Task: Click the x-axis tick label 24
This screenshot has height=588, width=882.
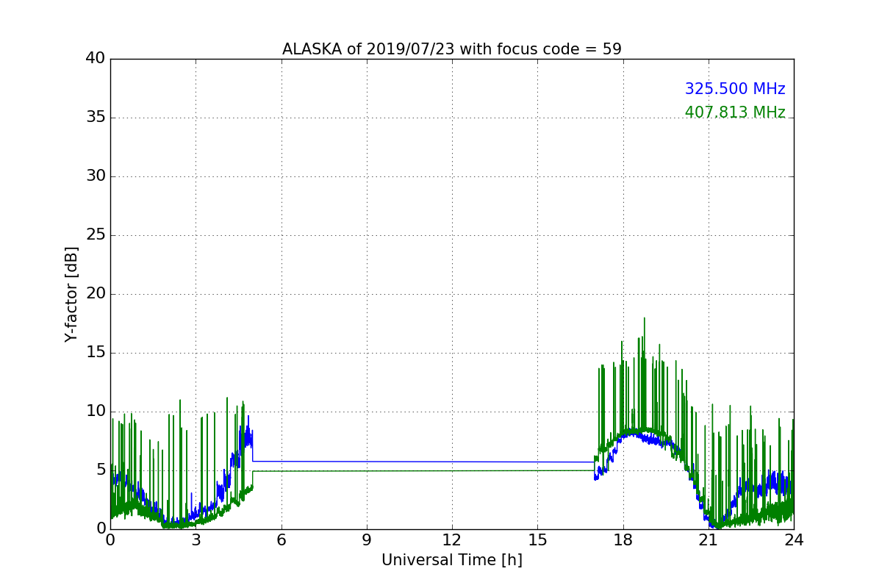Action: (x=794, y=540)
